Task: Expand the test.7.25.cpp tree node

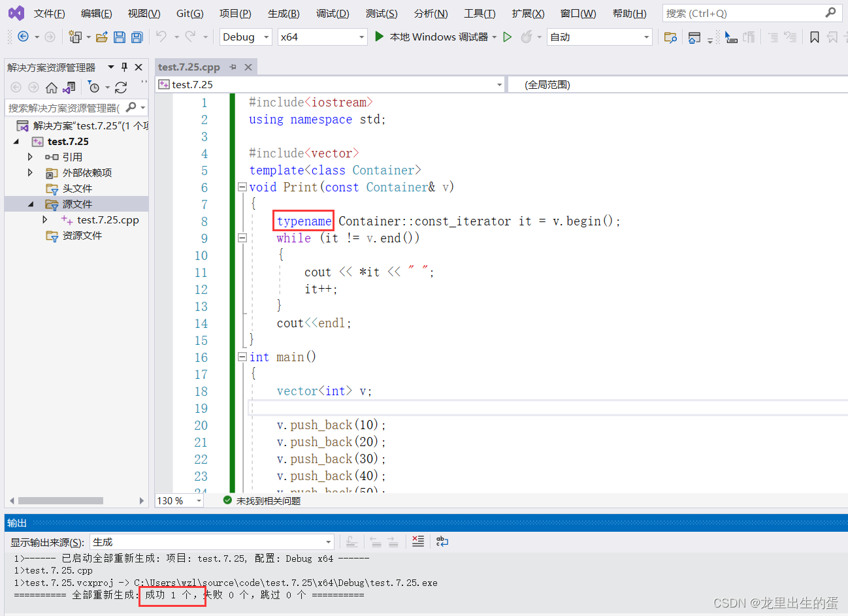Action: click(x=44, y=219)
